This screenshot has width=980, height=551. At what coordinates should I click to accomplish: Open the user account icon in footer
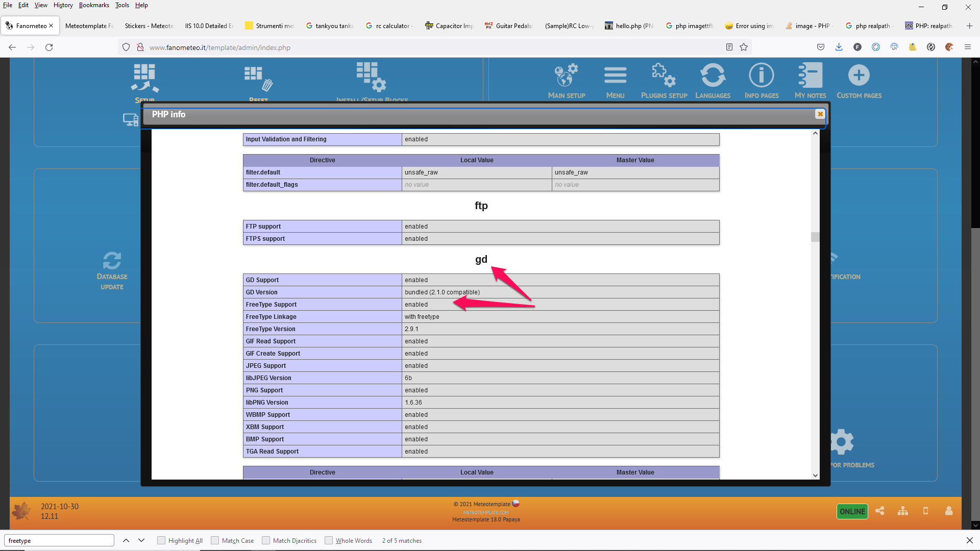tap(949, 511)
